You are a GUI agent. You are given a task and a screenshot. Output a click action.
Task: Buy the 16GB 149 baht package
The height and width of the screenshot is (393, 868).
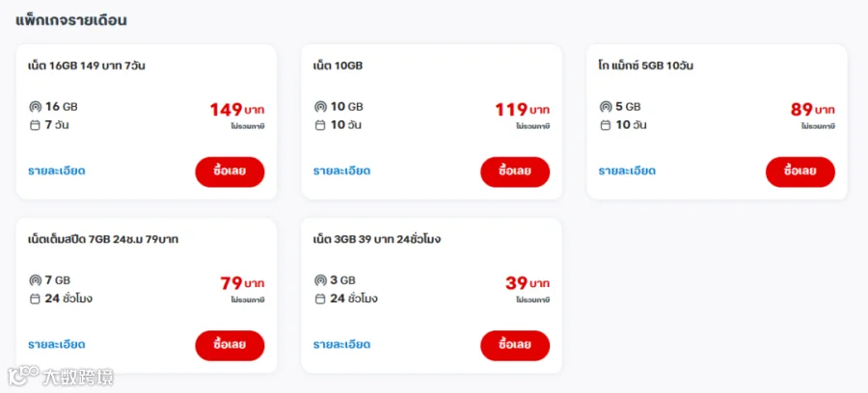[230, 171]
